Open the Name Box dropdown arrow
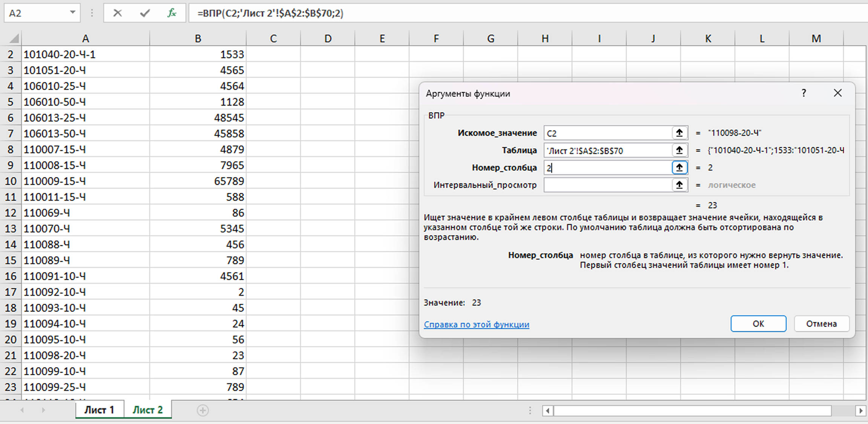Screen dimensions: 868x424 click(72, 13)
